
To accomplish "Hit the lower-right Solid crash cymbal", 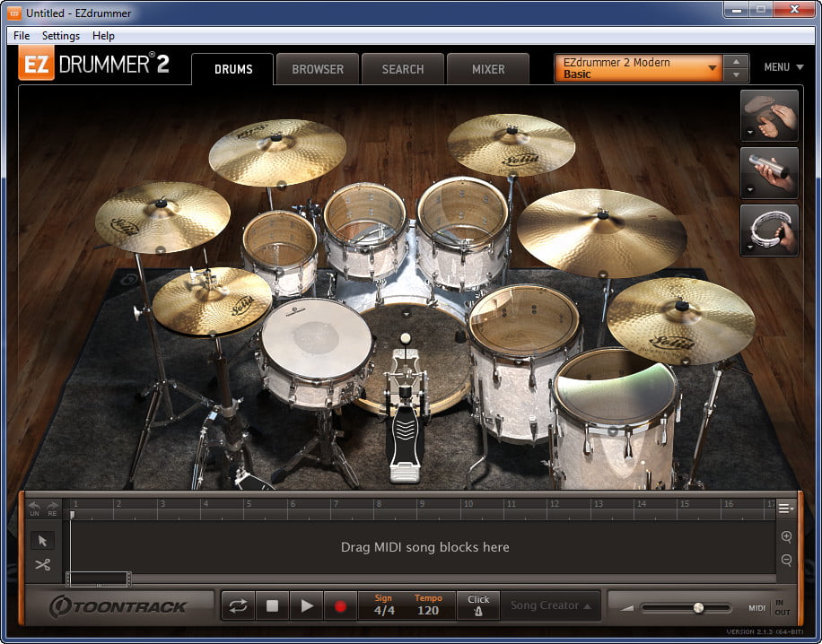I will [681, 320].
